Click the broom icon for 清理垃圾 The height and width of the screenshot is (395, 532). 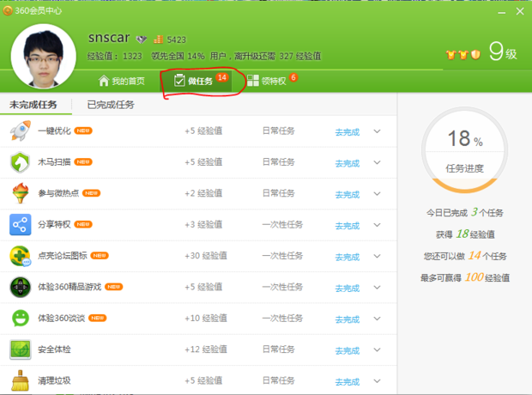pos(21,380)
